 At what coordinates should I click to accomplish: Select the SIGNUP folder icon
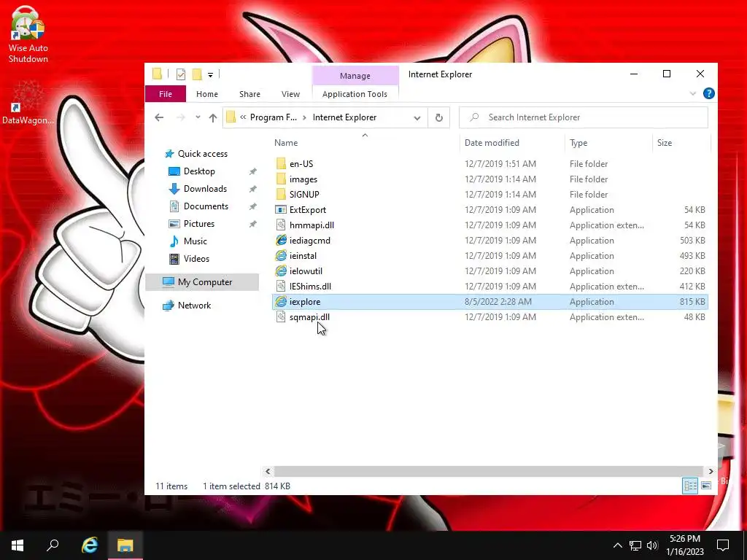pyautogui.click(x=281, y=194)
